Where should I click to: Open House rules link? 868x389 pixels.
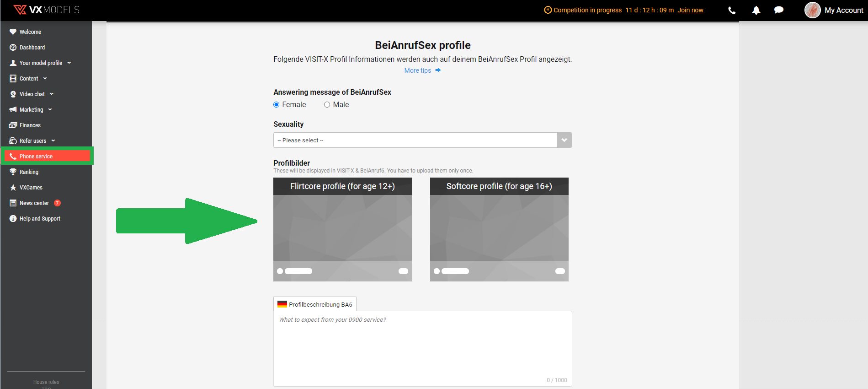(x=46, y=382)
